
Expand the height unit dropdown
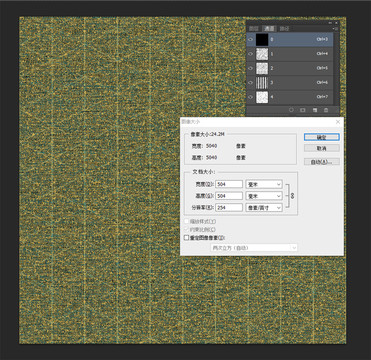point(264,196)
